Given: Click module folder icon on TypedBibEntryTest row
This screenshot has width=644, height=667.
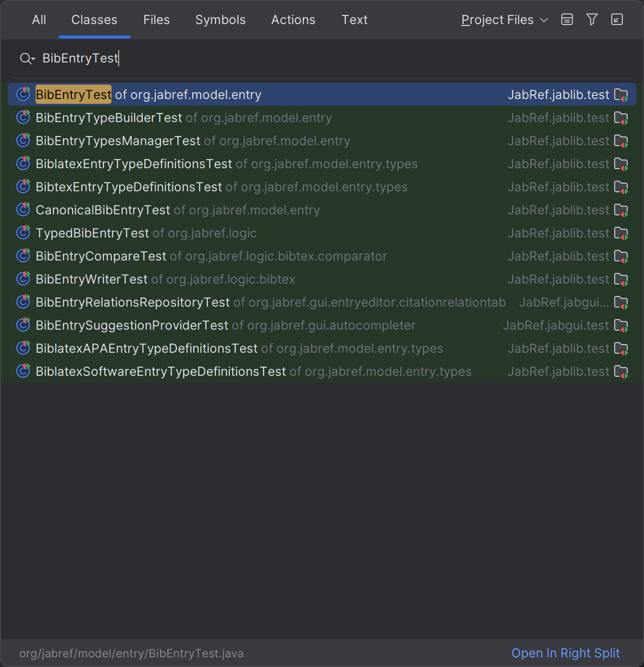Looking at the screenshot, I should click(621, 234).
